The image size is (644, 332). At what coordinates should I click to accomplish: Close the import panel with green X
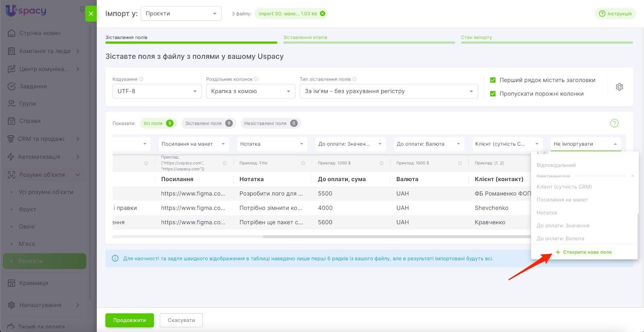click(x=91, y=14)
